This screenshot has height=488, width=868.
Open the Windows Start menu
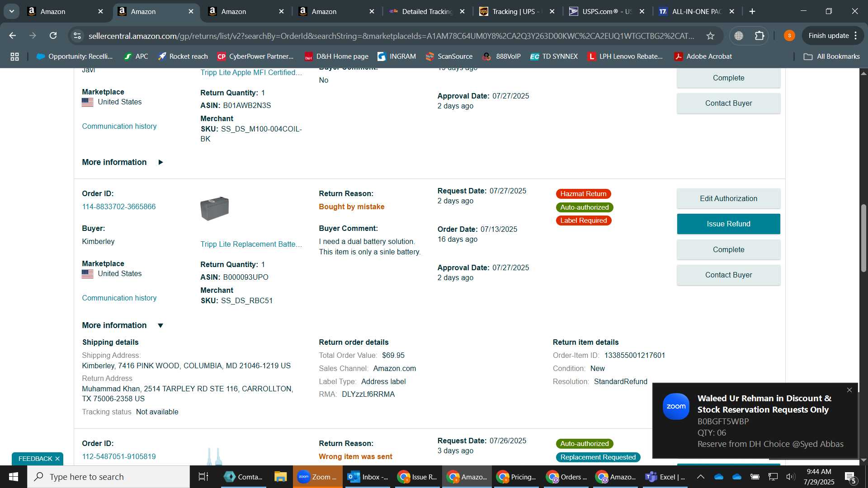click(x=13, y=477)
